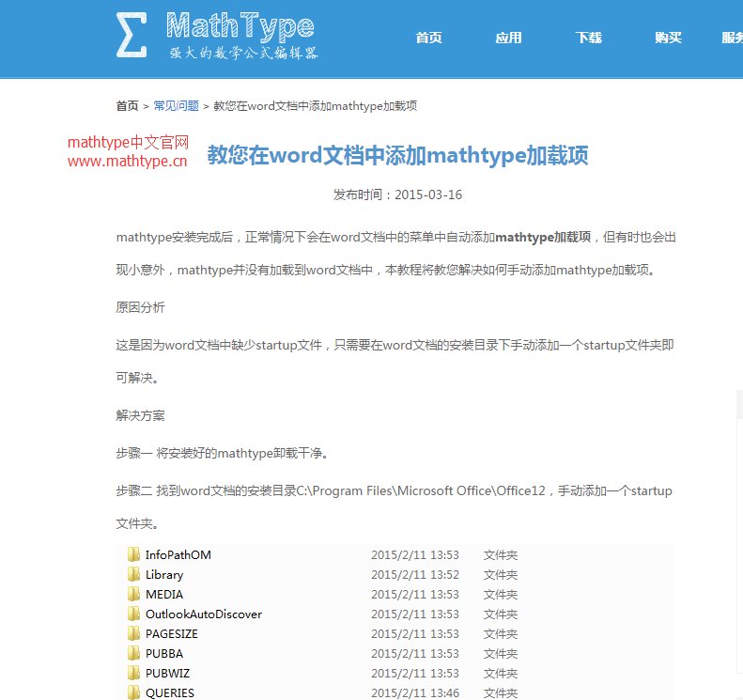Select the PUBBA folder name

[x=164, y=654]
